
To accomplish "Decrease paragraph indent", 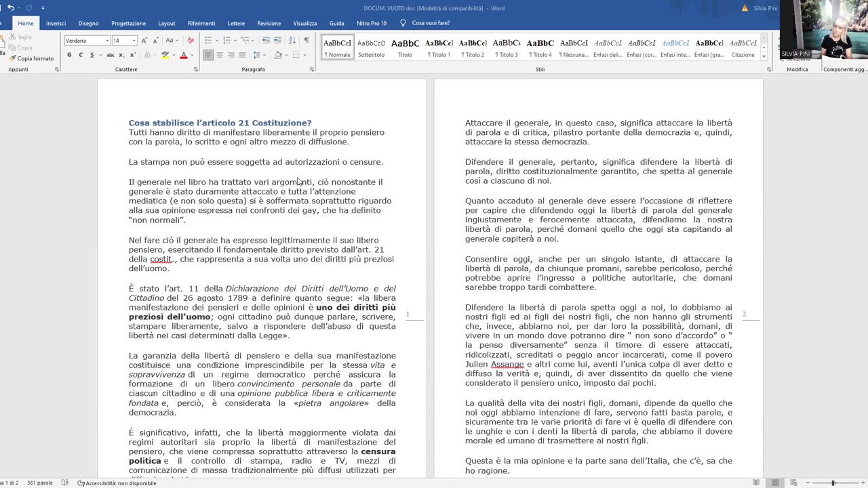I will point(266,41).
